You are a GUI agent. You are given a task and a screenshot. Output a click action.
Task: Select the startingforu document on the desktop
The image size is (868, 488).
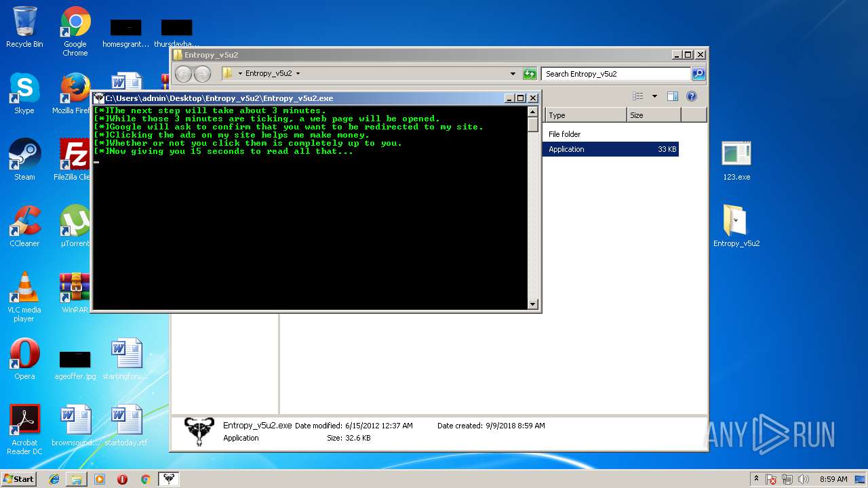click(x=126, y=359)
